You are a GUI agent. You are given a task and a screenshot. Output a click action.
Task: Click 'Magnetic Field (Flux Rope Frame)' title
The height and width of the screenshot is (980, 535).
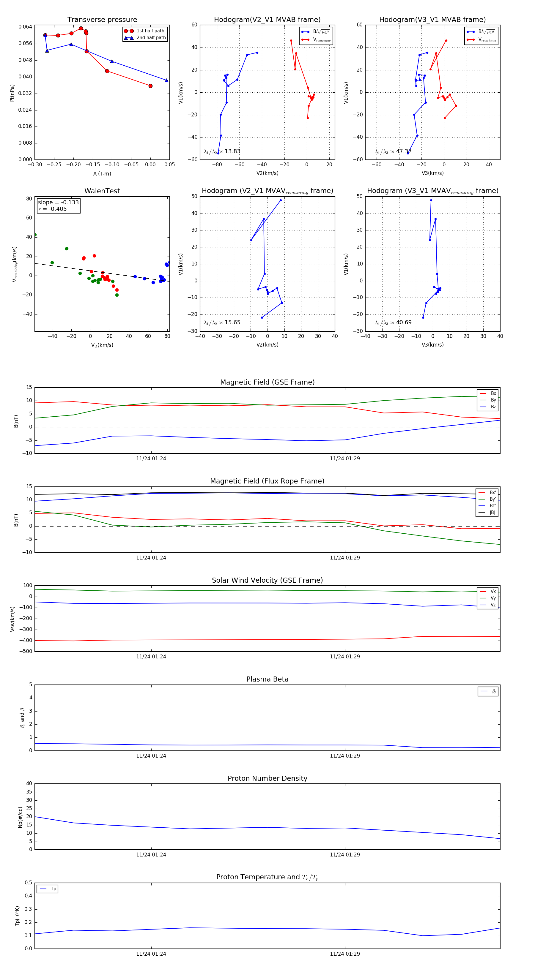(267, 481)
